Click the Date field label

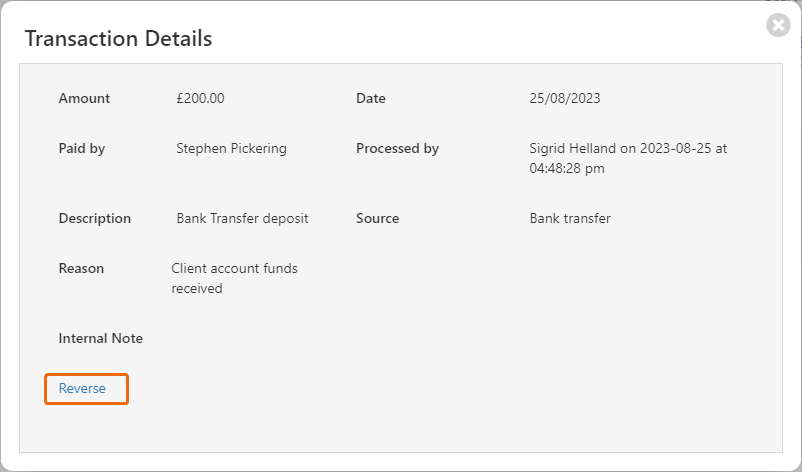371,98
